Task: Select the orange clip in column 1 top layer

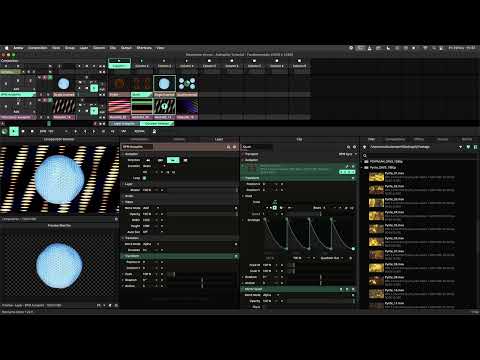Action: (119, 84)
